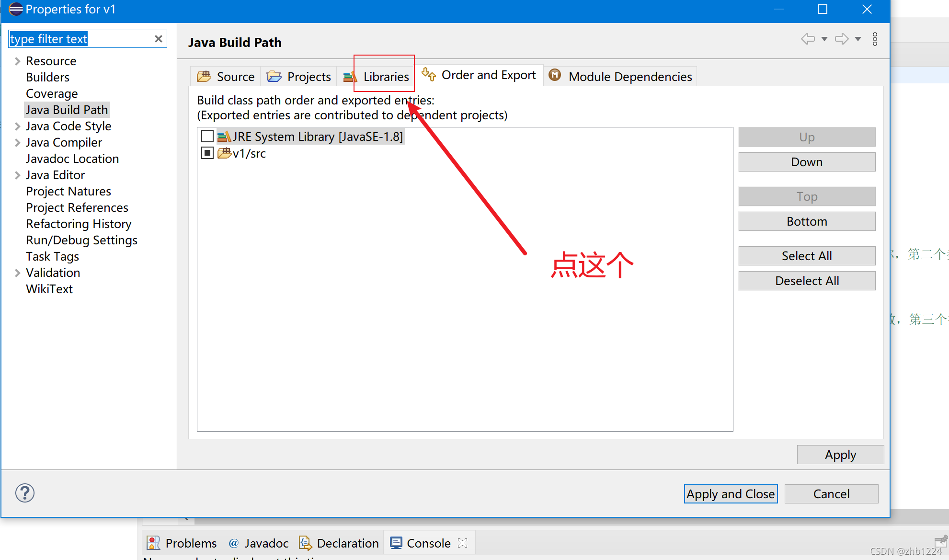949x560 pixels.
Task: Click the back navigation arrow
Action: (808, 39)
